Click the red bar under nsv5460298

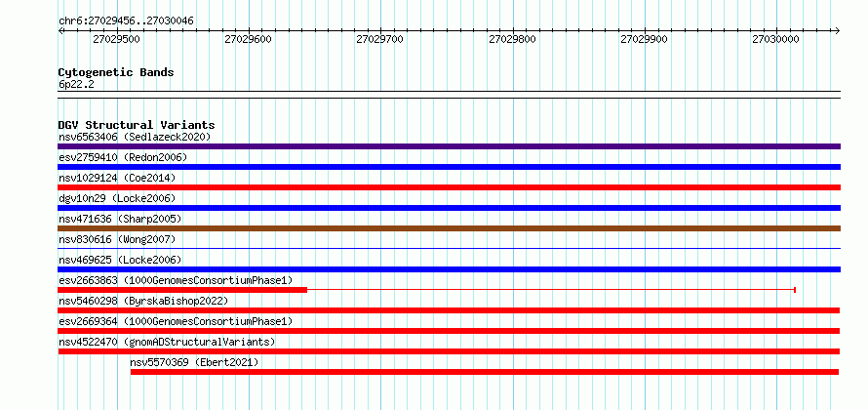[x=449, y=310]
